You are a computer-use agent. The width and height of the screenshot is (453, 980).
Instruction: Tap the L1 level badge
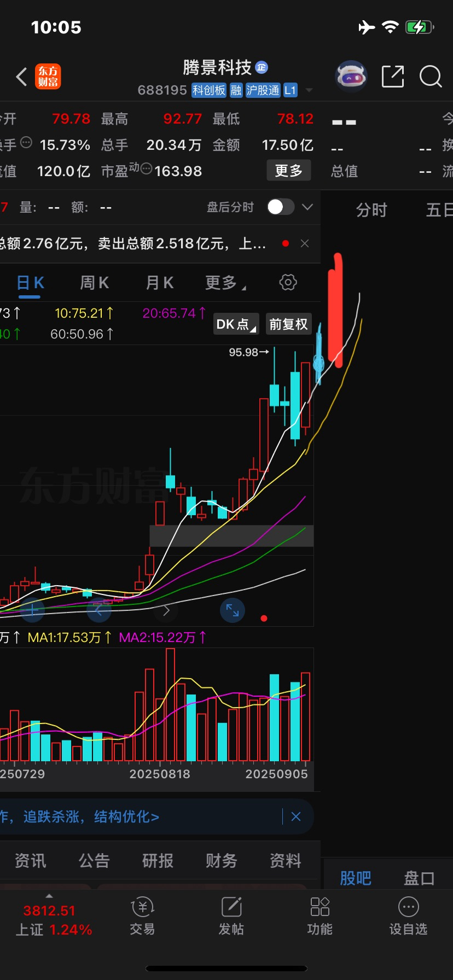click(x=291, y=90)
